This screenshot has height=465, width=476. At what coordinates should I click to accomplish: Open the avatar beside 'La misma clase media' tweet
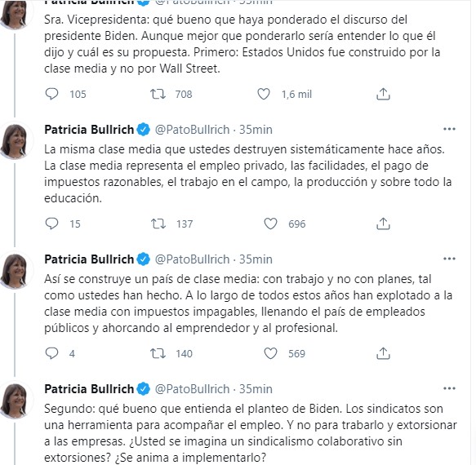point(16,141)
